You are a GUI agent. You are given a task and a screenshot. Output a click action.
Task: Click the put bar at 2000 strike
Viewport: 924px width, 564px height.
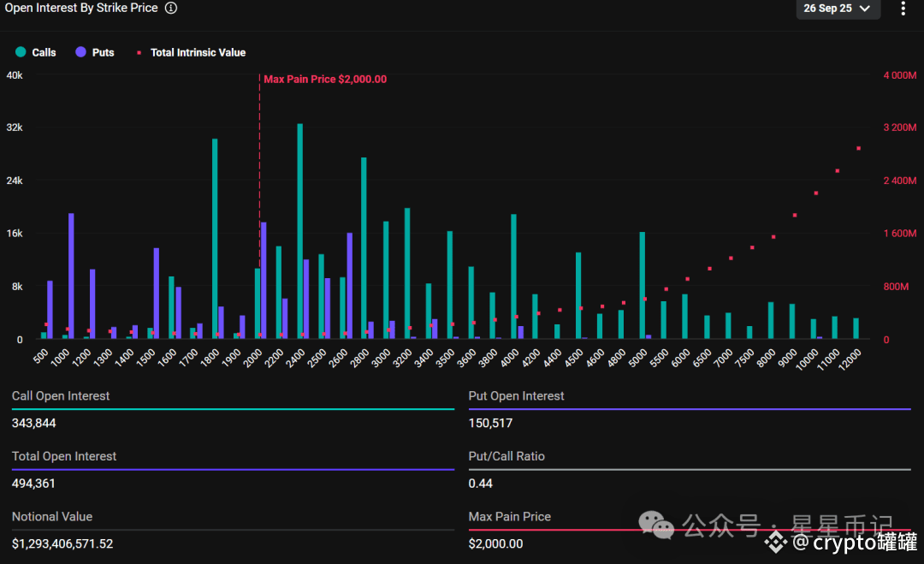point(264,280)
